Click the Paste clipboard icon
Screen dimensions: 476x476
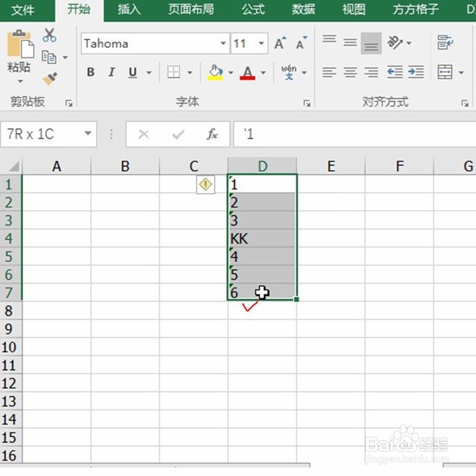(x=20, y=44)
